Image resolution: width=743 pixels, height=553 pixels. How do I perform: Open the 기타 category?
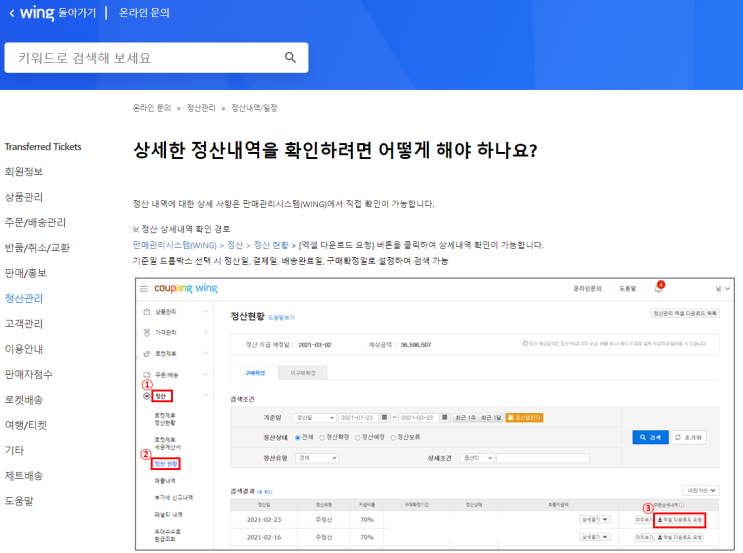tap(14, 450)
